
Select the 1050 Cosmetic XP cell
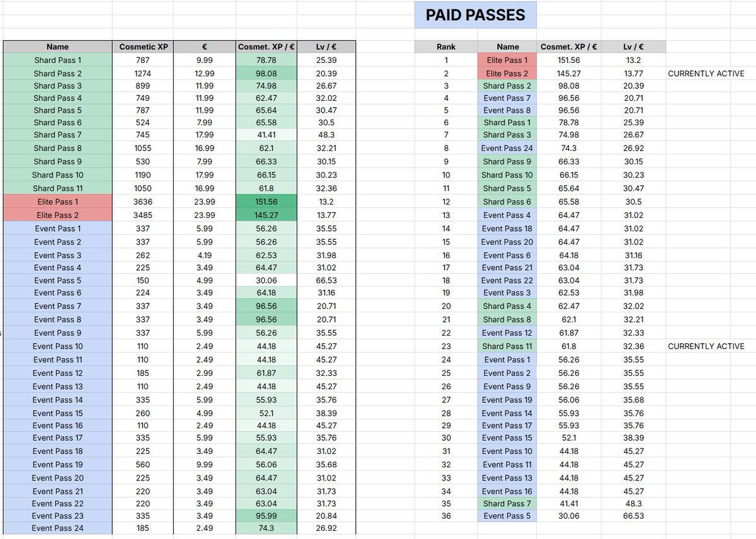click(143, 188)
